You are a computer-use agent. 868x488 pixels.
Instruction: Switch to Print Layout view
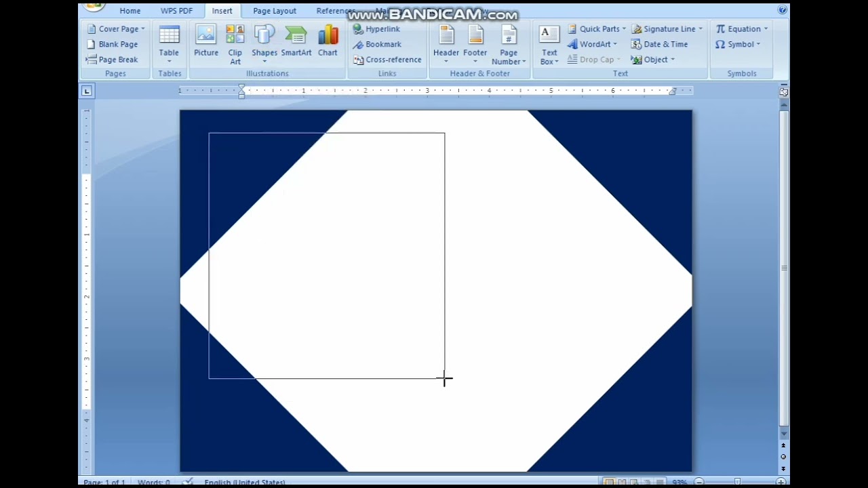[609, 483]
